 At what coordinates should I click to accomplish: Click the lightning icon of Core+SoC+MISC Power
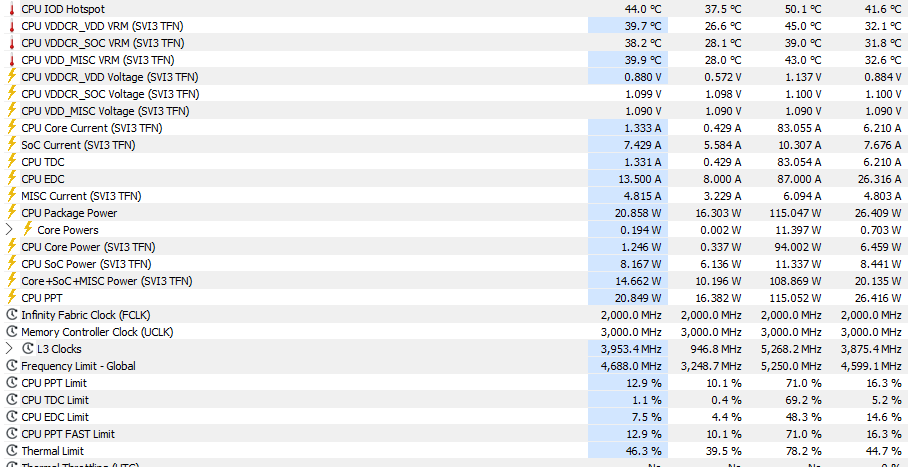[11, 281]
